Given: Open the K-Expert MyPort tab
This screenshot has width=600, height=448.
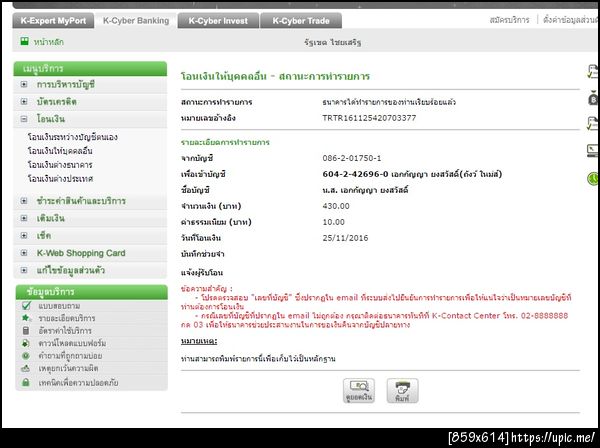Looking at the screenshot, I should click(x=53, y=21).
